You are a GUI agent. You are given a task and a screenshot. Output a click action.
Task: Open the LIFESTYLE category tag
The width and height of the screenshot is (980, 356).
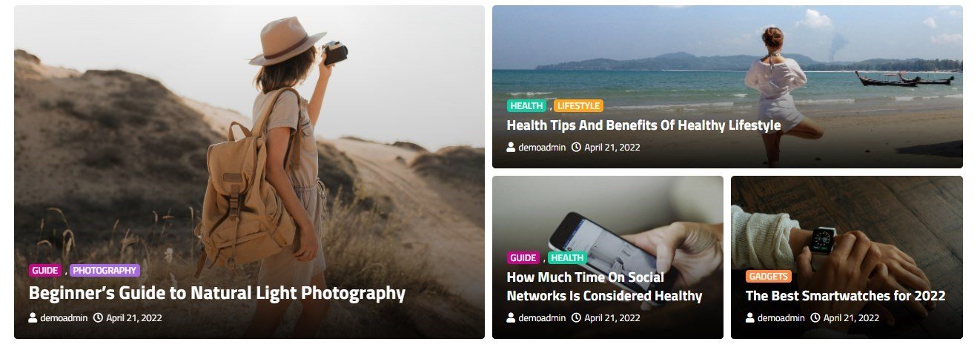[578, 106]
